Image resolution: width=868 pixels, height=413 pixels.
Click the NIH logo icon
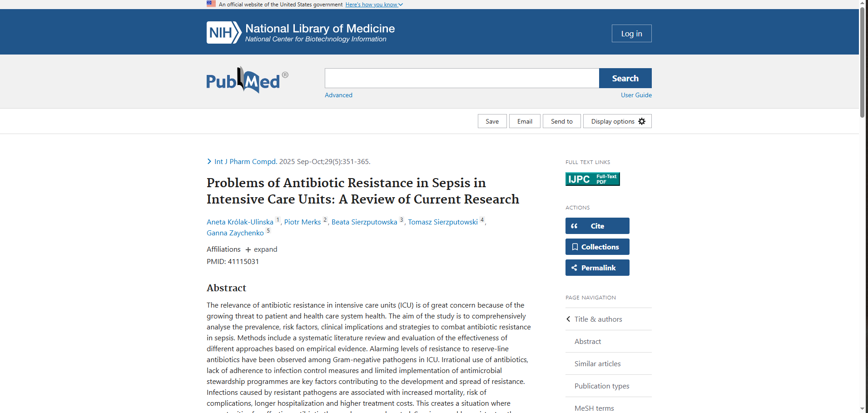tap(223, 33)
